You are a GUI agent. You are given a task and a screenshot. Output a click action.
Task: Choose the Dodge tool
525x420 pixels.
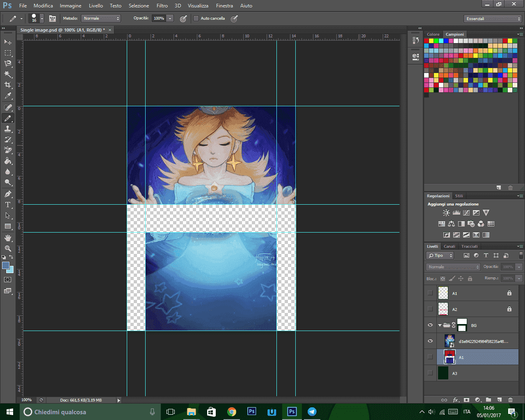click(x=8, y=182)
